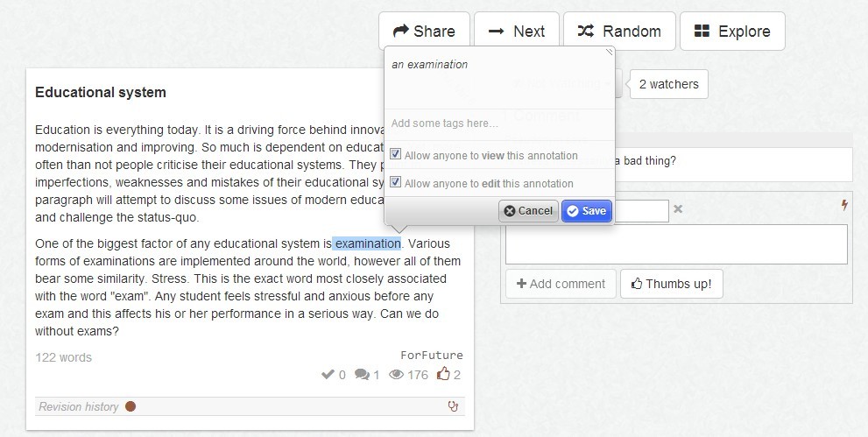The image size is (868, 437).
Task: Give a Thumbs up
Action: click(x=672, y=284)
